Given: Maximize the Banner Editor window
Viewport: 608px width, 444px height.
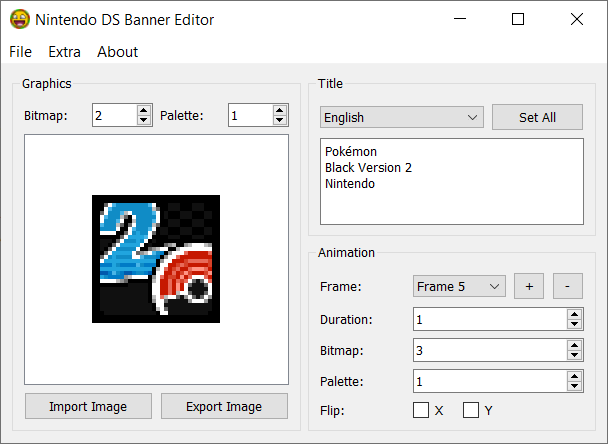Looking at the screenshot, I should point(518,19).
